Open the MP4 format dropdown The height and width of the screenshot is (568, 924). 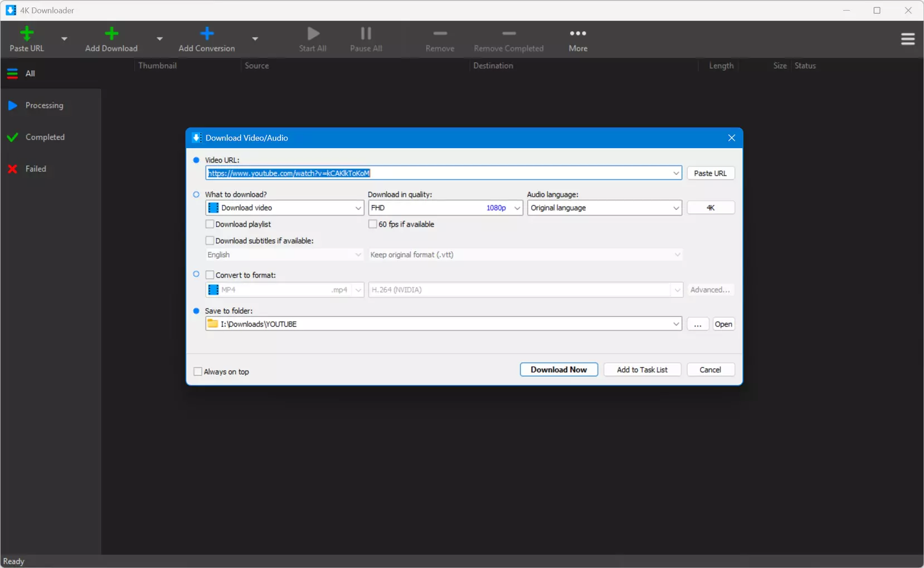coord(285,290)
